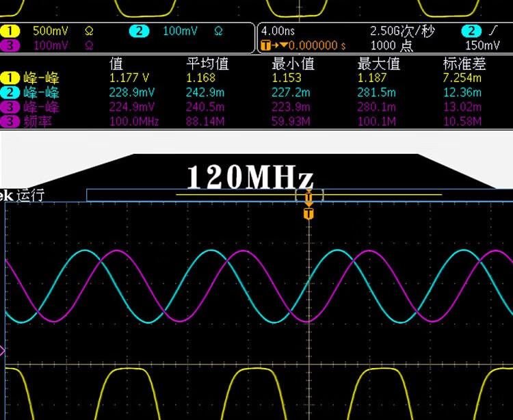513x420 pixels.
Task: Click the 平均值 column header
Action: click(x=207, y=64)
